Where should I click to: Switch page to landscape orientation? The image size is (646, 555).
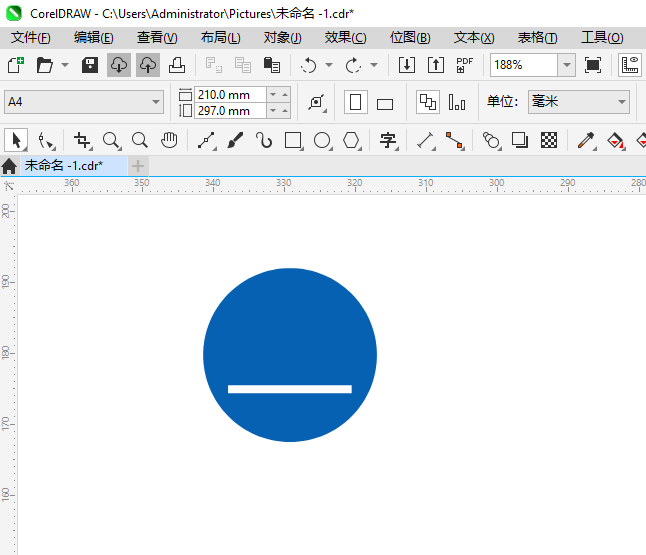[385, 103]
